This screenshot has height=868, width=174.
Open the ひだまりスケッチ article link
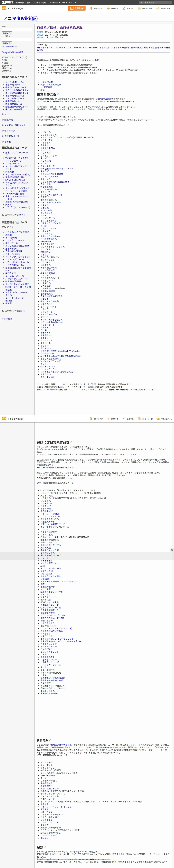point(49,155)
